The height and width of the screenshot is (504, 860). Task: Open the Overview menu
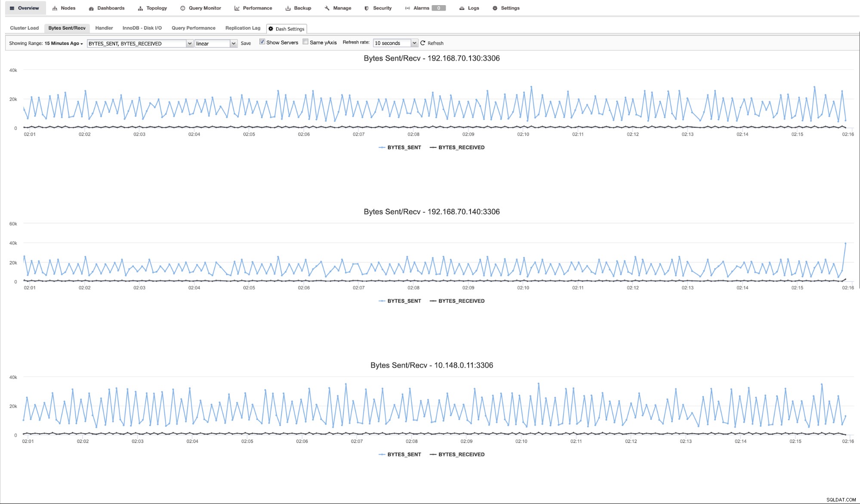point(25,8)
